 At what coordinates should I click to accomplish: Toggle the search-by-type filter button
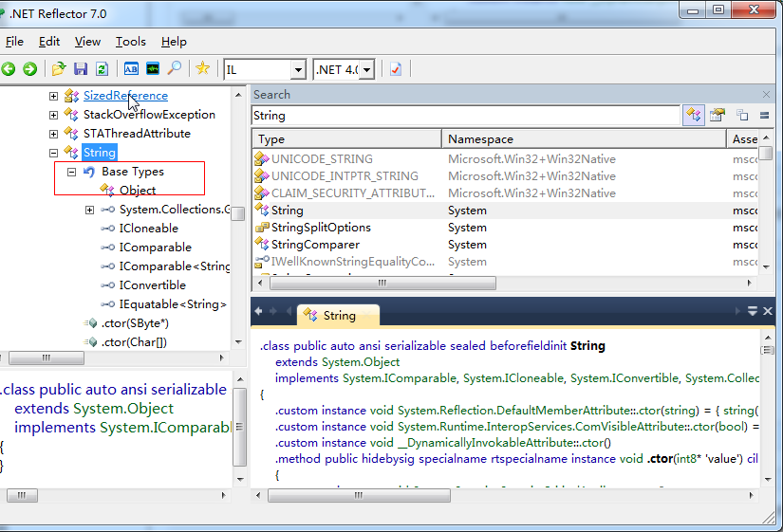pos(694,116)
